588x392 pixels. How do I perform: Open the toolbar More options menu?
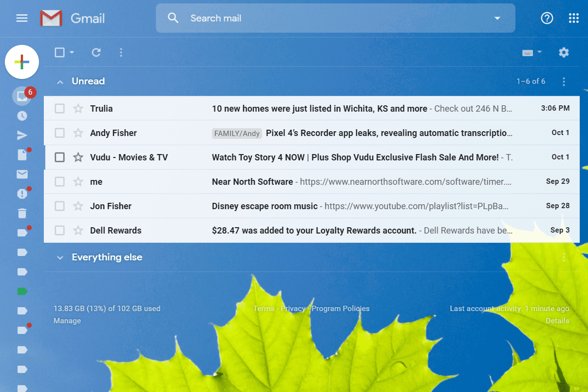click(x=121, y=53)
